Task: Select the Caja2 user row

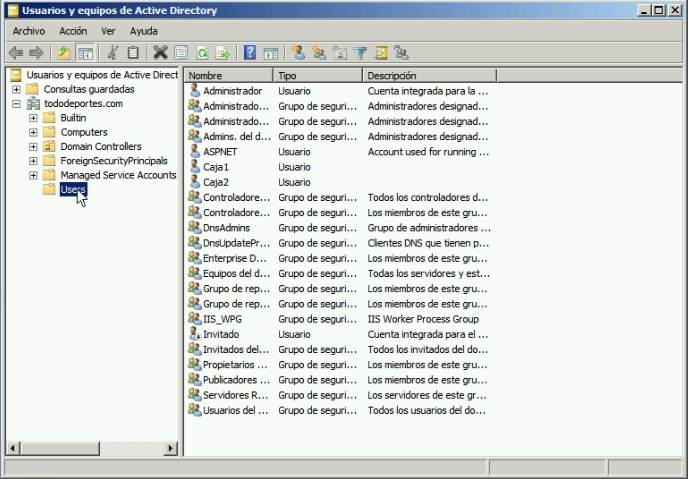Action: point(339,182)
